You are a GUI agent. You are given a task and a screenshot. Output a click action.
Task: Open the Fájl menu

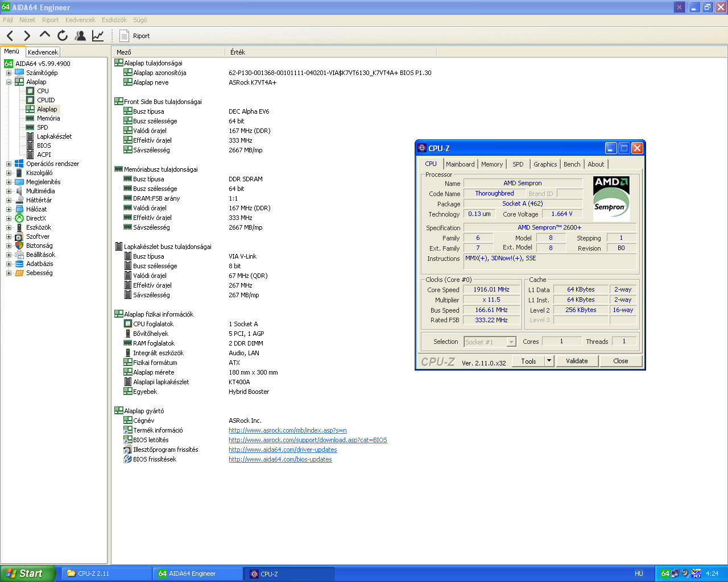coord(8,20)
